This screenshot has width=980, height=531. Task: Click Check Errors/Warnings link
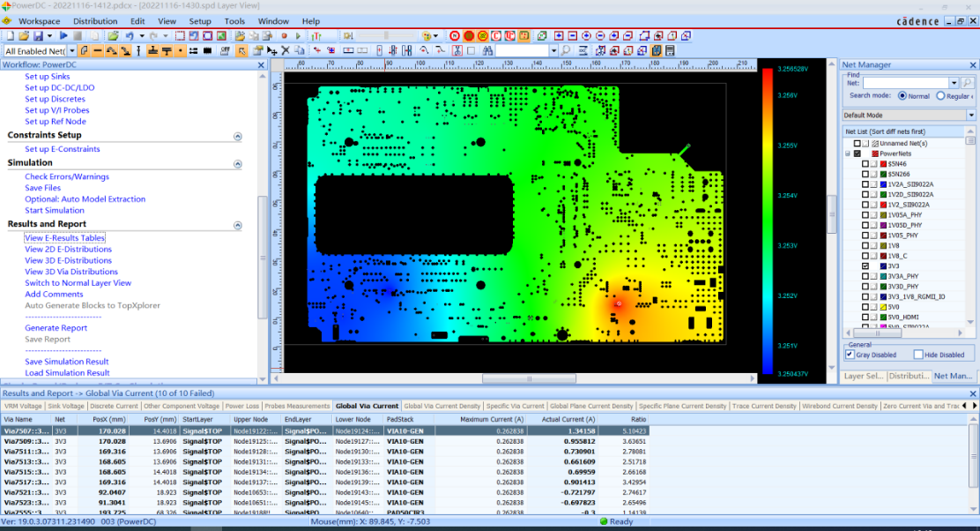[67, 176]
